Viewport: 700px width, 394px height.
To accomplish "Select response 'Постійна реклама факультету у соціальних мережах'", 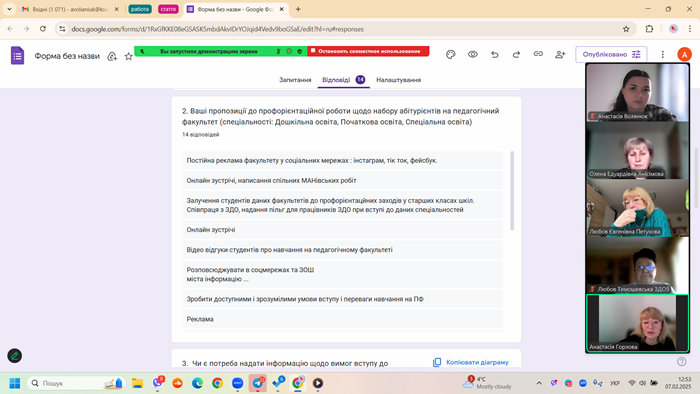I will coord(342,160).
